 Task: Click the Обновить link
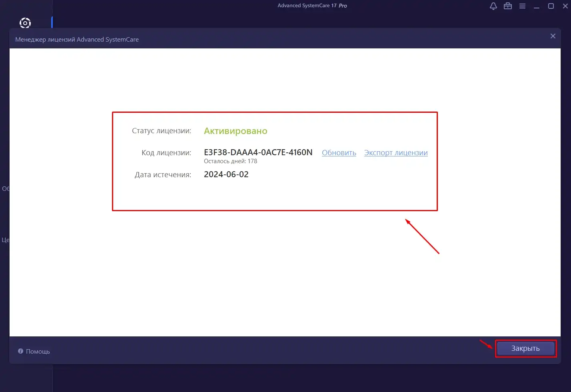339,153
